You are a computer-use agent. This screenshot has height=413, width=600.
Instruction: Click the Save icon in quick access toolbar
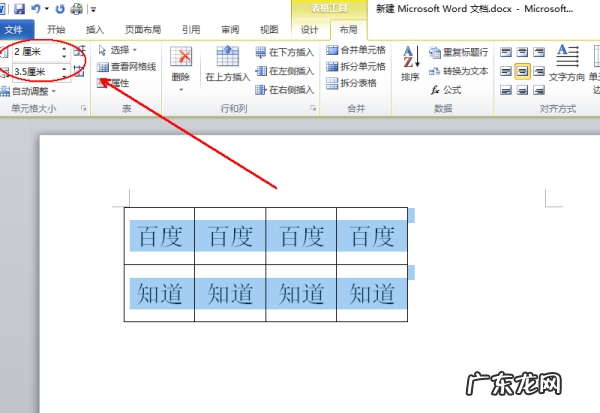click(x=19, y=8)
